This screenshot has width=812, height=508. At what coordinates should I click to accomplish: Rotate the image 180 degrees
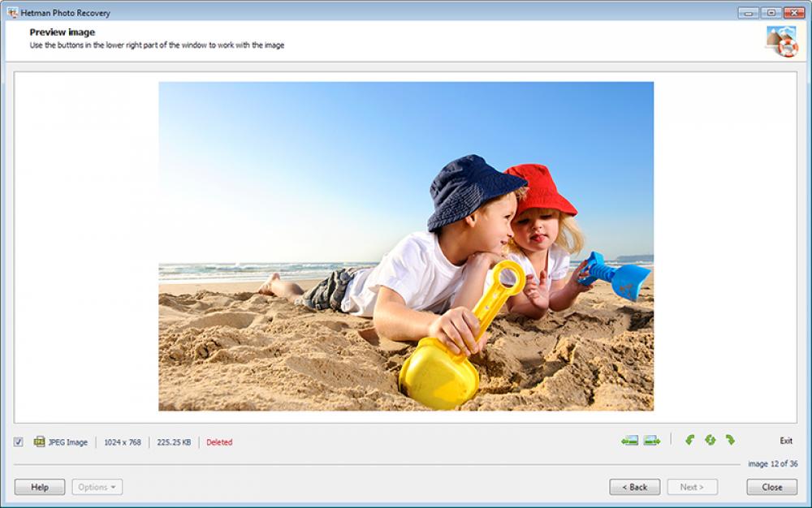[x=710, y=441]
